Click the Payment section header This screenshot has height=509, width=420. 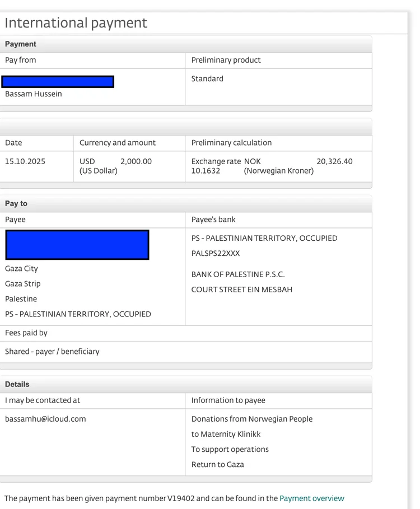21,44
